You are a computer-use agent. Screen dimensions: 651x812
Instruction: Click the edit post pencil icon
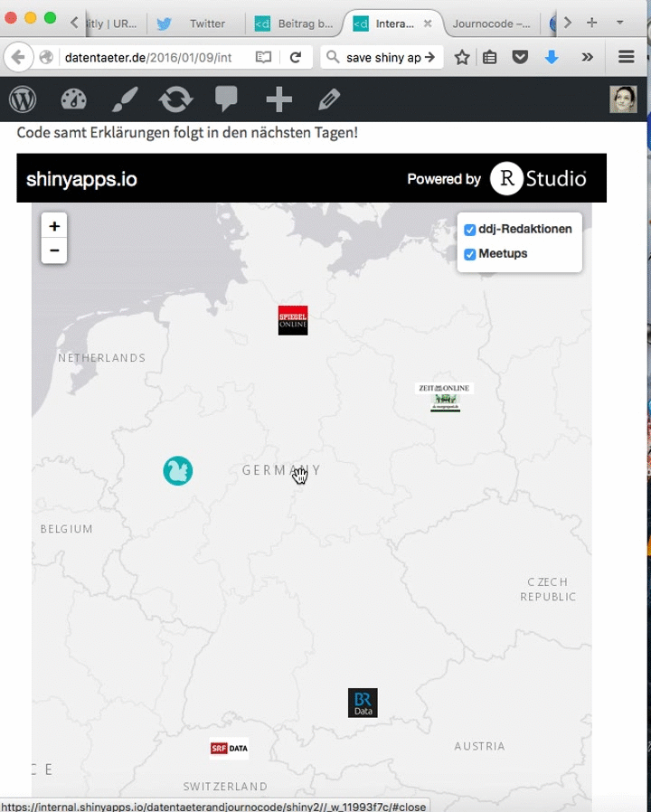pyautogui.click(x=329, y=99)
